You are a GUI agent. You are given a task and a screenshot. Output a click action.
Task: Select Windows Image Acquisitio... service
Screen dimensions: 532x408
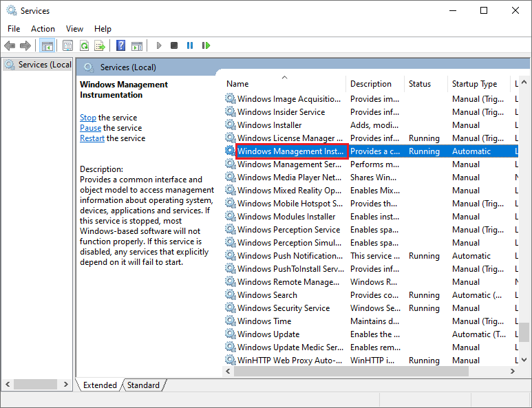click(x=289, y=98)
